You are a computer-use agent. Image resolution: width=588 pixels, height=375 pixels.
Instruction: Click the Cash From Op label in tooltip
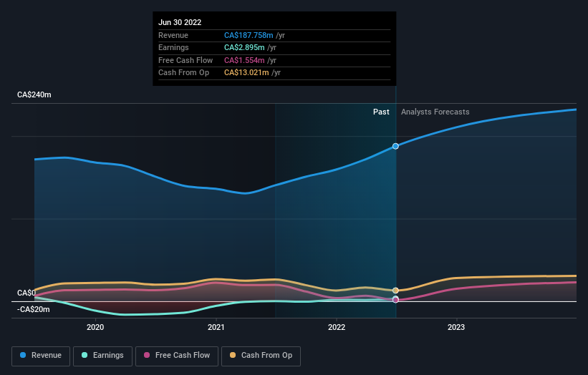coord(184,73)
